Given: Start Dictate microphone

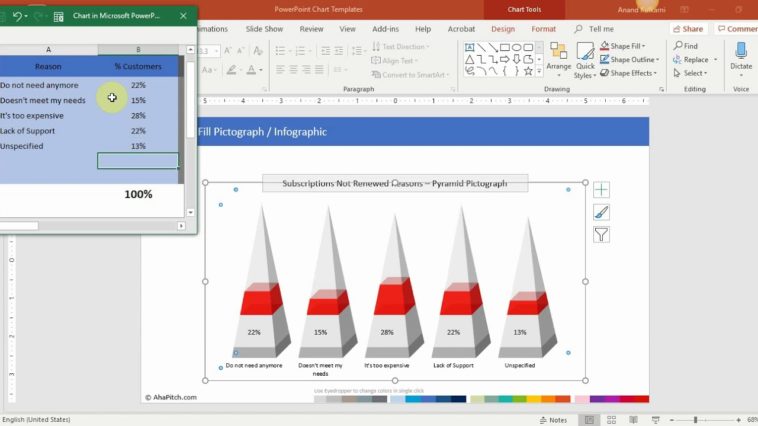Looking at the screenshot, I should [741, 55].
